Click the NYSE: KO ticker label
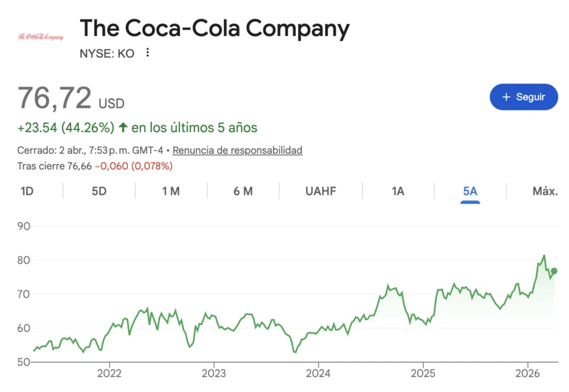Screen dimensions: 569x392 pyautogui.click(x=107, y=53)
